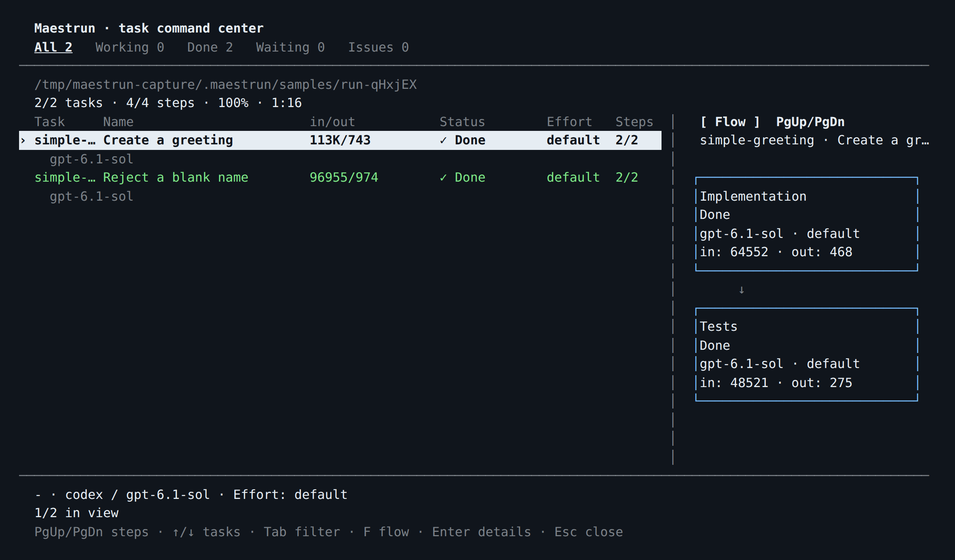Click the Done checkmark in Reject a blank name row
955x560 pixels.
pos(443,177)
